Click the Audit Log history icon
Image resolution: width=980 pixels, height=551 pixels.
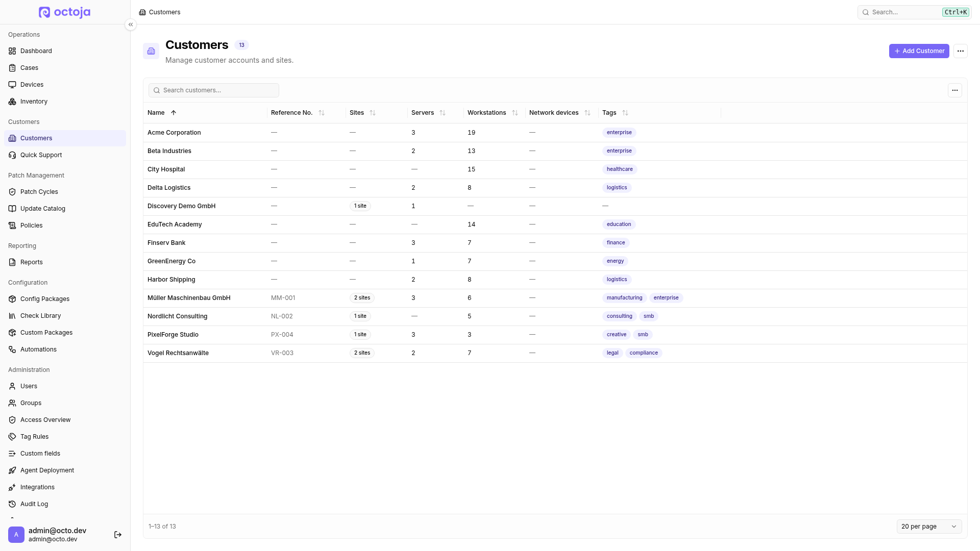[x=12, y=504]
